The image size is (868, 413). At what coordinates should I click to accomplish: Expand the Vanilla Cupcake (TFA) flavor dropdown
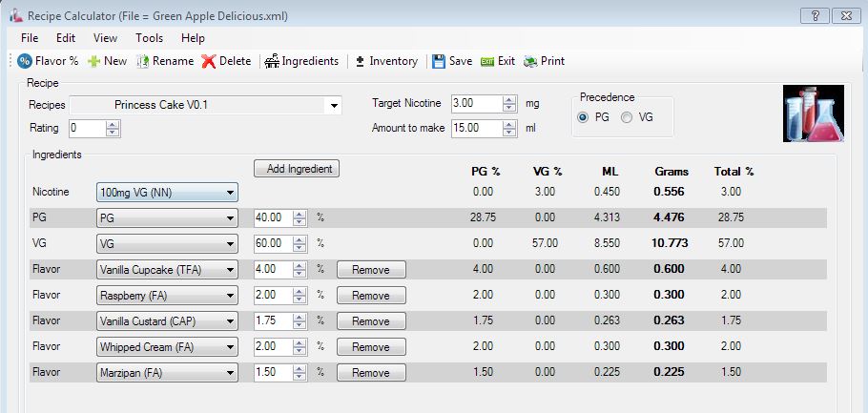(230, 270)
